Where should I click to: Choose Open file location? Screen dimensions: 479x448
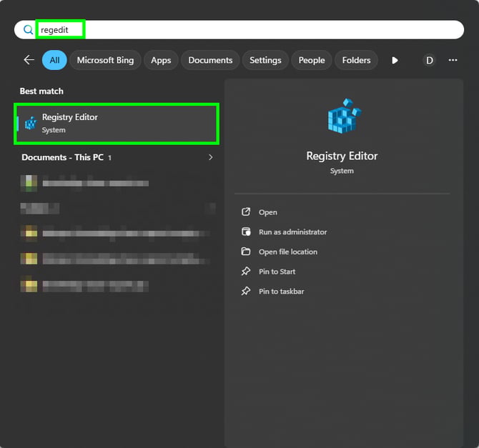pyautogui.click(x=288, y=252)
